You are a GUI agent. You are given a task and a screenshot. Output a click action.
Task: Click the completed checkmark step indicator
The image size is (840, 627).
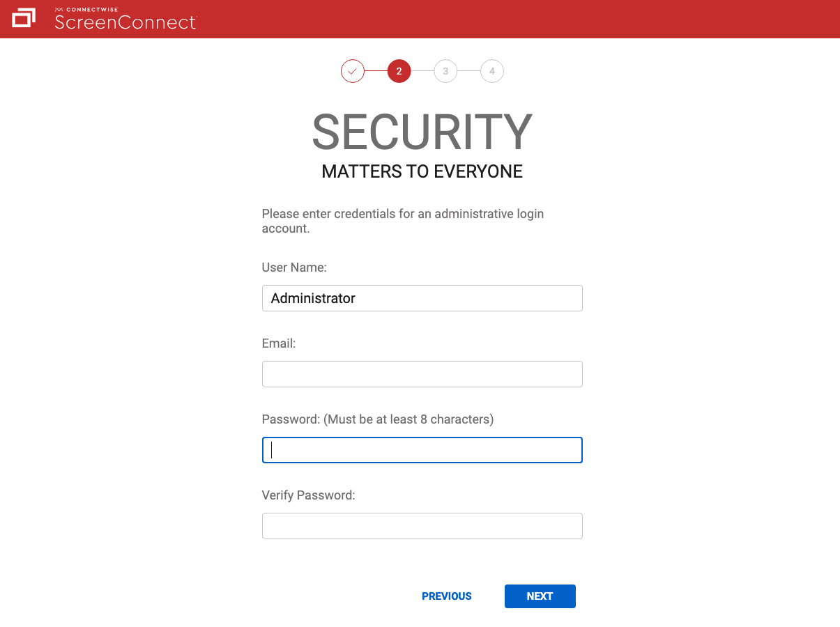353,71
